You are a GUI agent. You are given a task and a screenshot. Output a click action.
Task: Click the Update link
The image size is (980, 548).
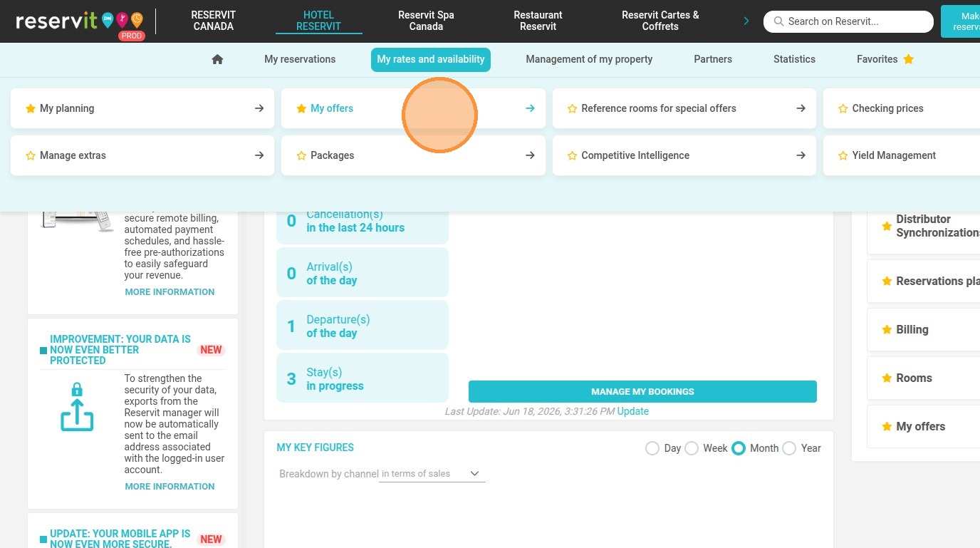[x=633, y=411]
